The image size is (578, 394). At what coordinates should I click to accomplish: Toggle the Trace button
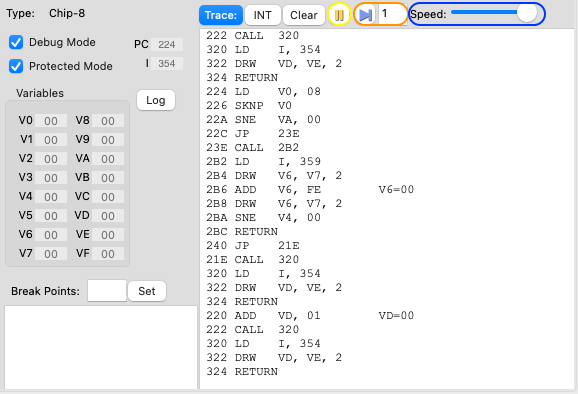221,15
